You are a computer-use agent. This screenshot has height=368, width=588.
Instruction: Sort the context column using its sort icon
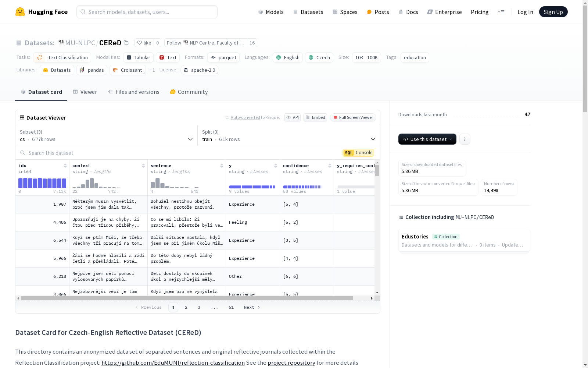pos(143,166)
